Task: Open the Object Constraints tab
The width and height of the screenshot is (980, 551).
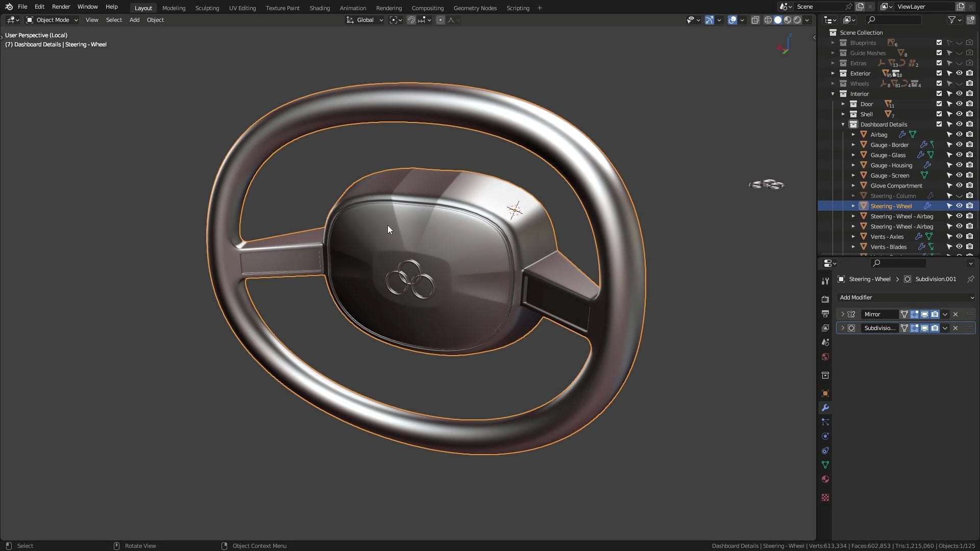Action: [x=825, y=450]
